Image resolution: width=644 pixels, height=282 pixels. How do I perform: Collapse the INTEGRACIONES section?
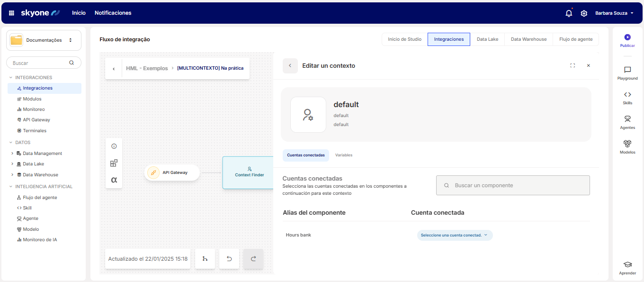pos(11,78)
